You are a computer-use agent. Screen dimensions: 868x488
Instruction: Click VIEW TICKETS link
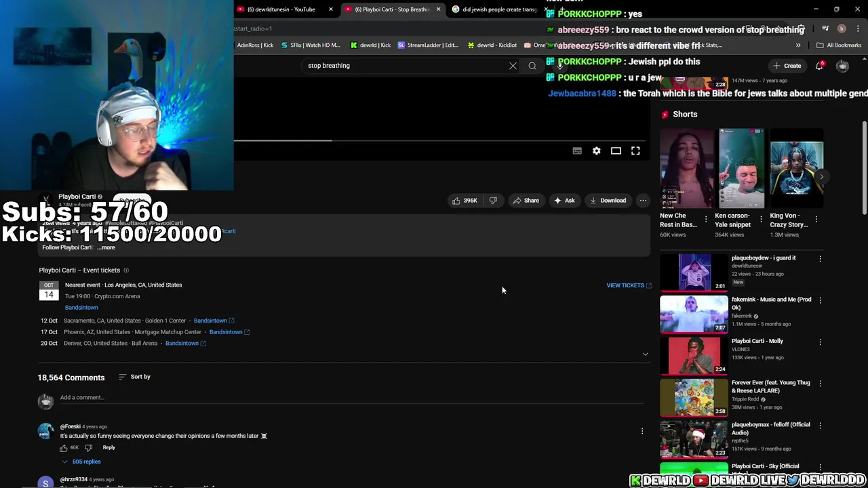[629, 285]
